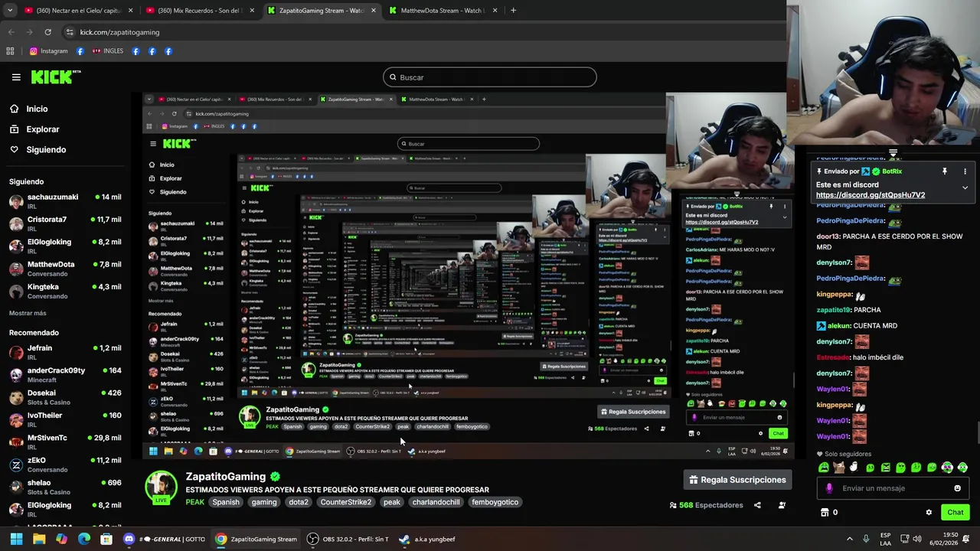Viewport: 980px width, 551px height.
Task: Open shelao recommended channel
Action: [x=64, y=487]
